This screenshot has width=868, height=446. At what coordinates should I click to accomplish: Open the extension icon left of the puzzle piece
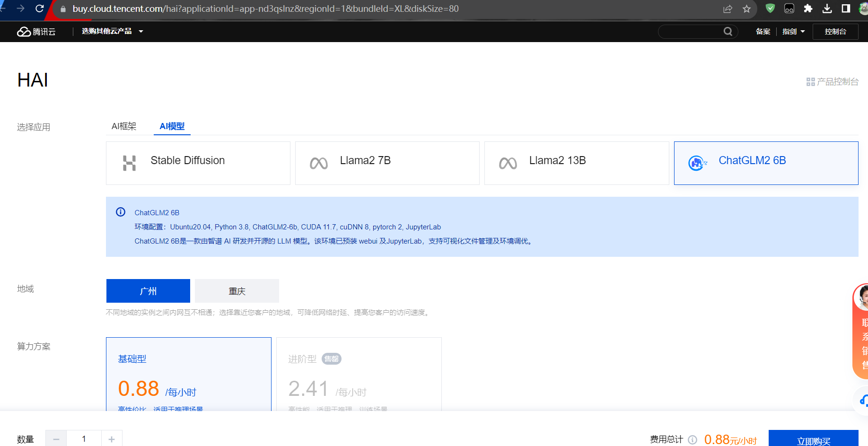789,9
